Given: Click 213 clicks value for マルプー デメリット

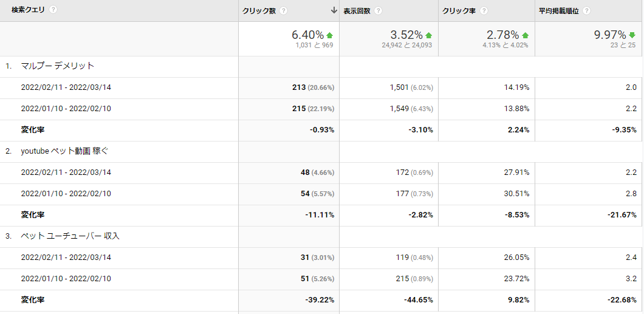Looking at the screenshot, I should [x=298, y=87].
